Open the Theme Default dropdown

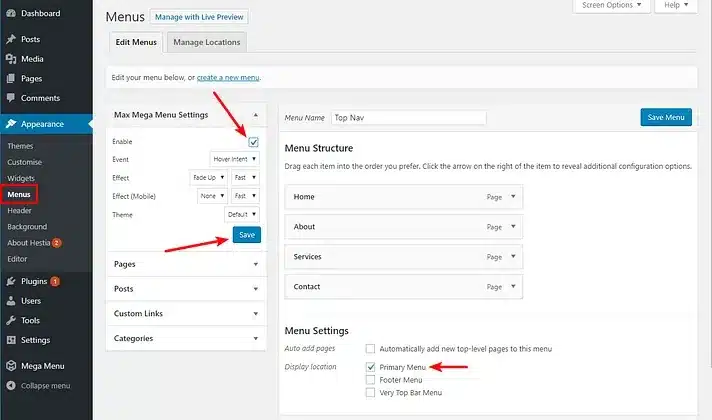click(243, 214)
